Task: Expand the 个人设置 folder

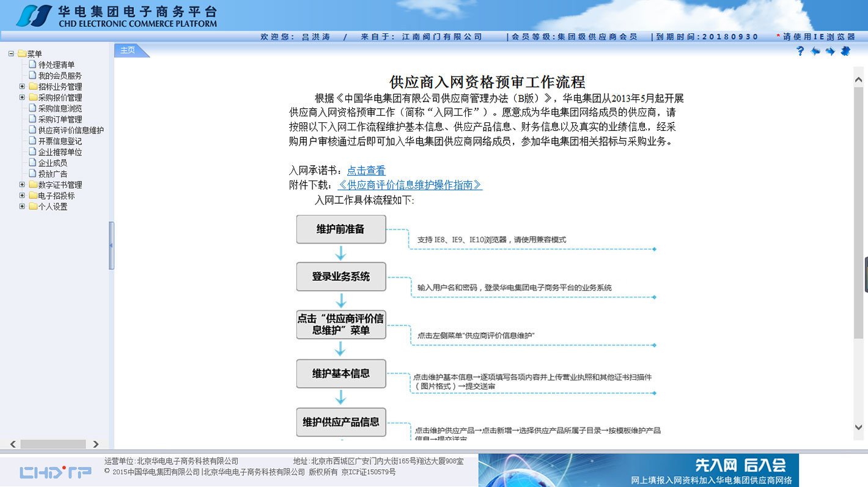Action: (x=22, y=206)
